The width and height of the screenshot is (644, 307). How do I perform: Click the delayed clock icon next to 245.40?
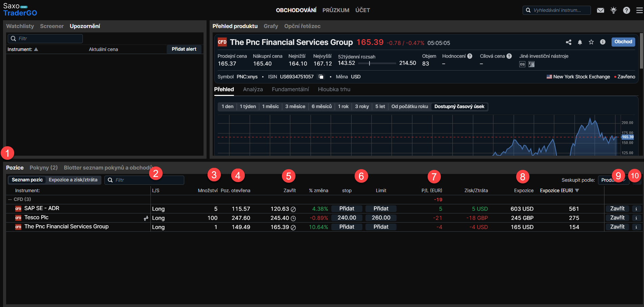tap(293, 219)
